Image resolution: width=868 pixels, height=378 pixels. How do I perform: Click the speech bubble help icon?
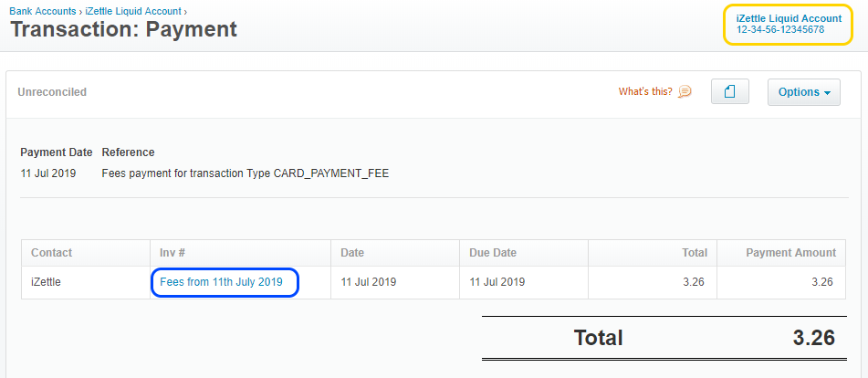pyautogui.click(x=685, y=91)
